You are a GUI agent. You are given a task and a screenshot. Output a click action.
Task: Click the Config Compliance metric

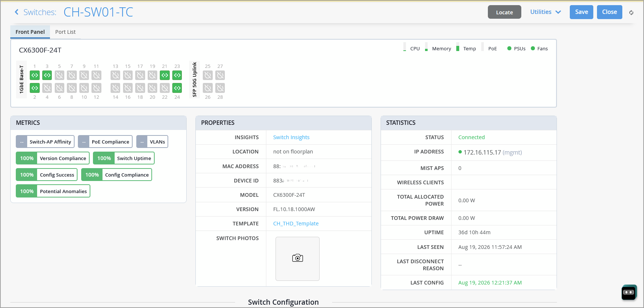(116, 175)
